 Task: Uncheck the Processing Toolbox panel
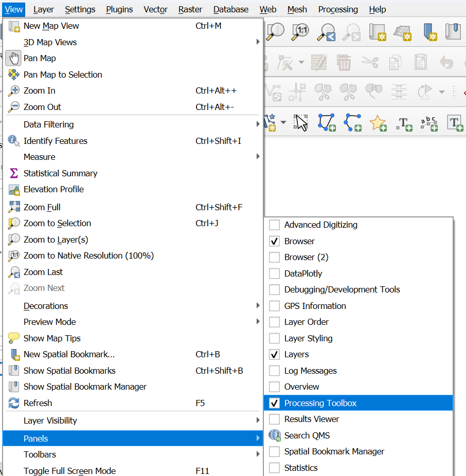[x=275, y=403]
